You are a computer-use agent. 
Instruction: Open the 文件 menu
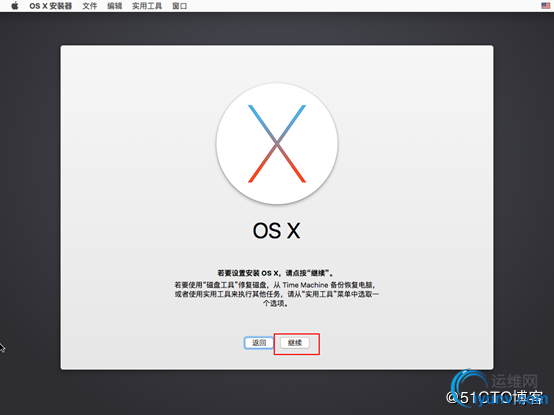89,6
